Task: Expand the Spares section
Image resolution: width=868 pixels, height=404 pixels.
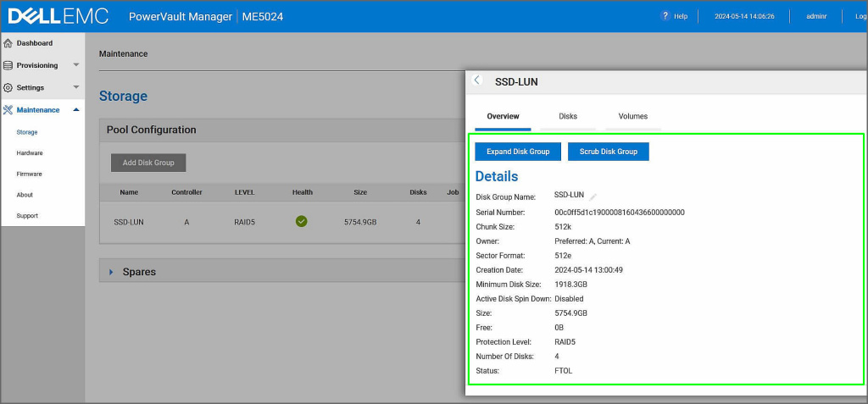Action: (x=111, y=272)
